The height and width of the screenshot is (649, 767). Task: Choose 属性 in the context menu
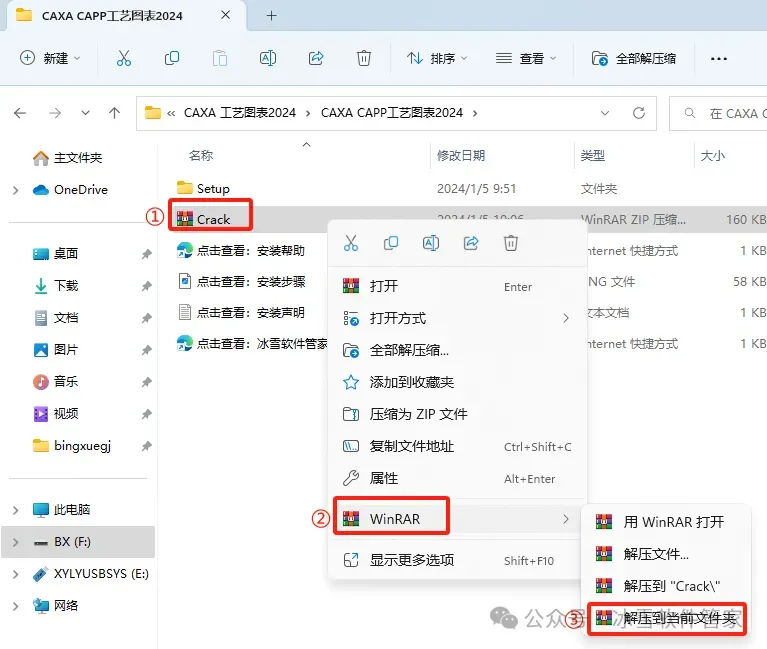[x=457, y=478]
